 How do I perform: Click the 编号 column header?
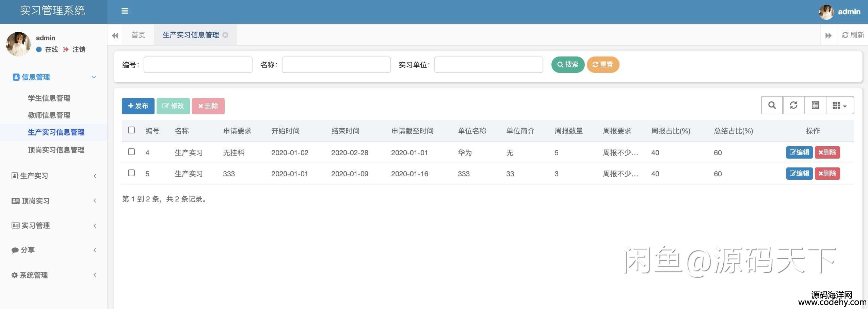pos(152,131)
